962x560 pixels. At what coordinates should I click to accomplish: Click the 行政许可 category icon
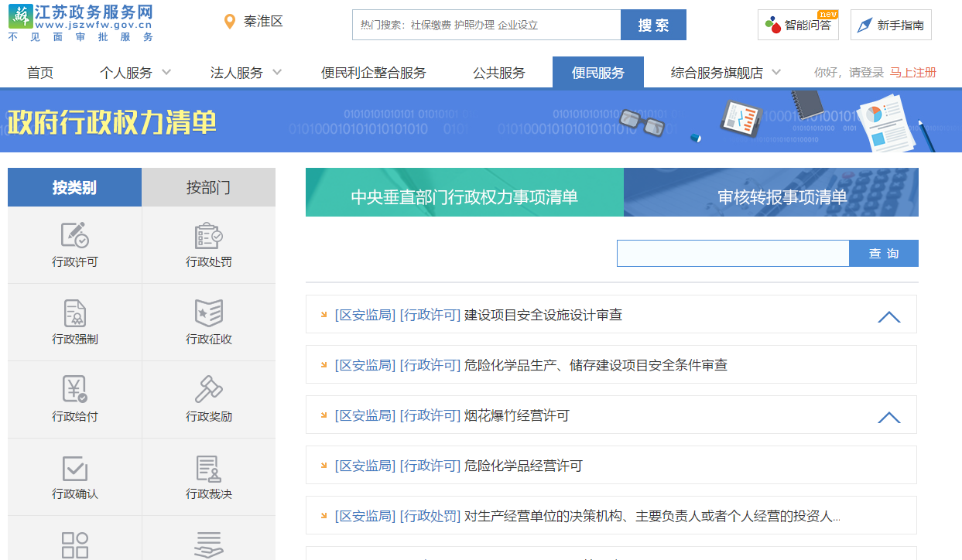pyautogui.click(x=75, y=235)
